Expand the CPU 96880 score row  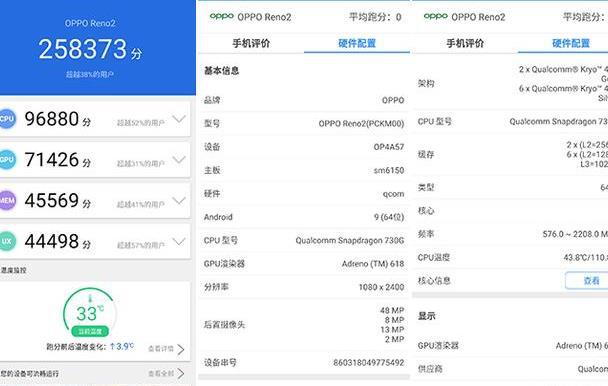179,119
